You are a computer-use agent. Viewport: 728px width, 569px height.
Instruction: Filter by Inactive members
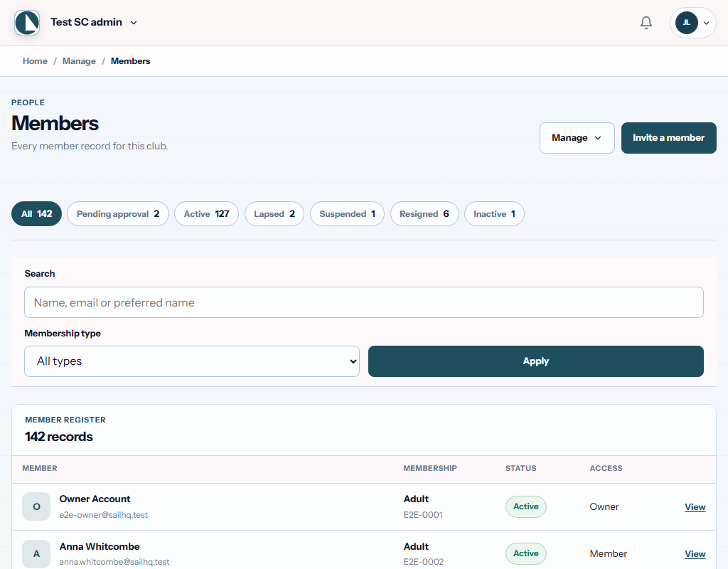click(x=495, y=213)
